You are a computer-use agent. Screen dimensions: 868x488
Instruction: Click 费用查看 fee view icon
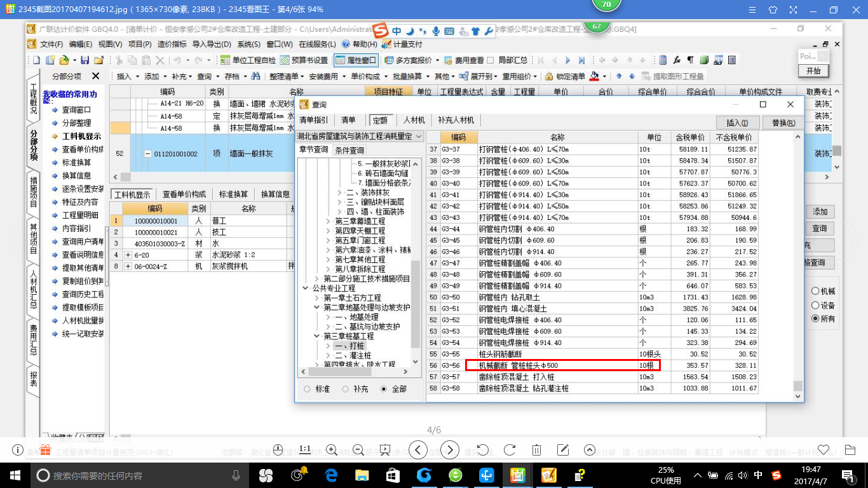pos(465,60)
